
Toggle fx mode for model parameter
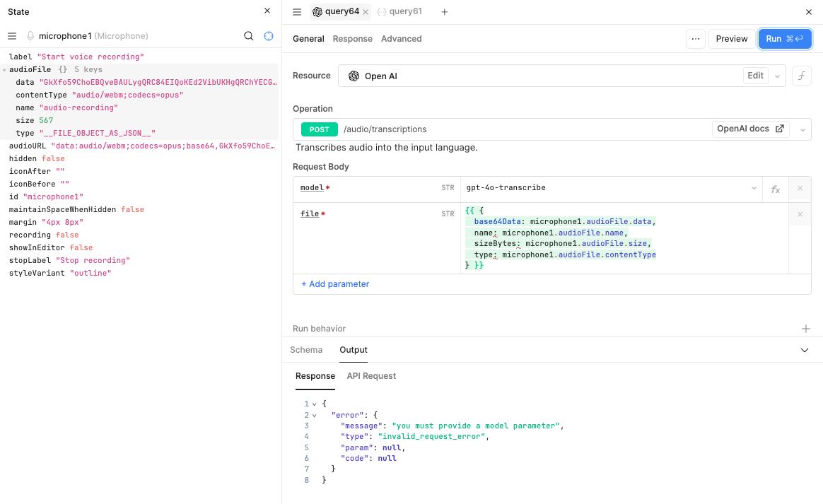[x=775, y=189]
